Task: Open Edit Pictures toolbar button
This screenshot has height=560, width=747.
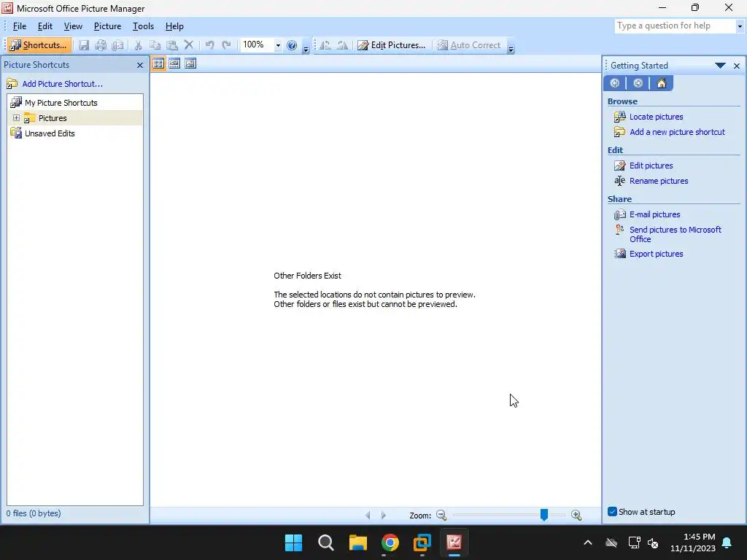Action: tap(392, 45)
